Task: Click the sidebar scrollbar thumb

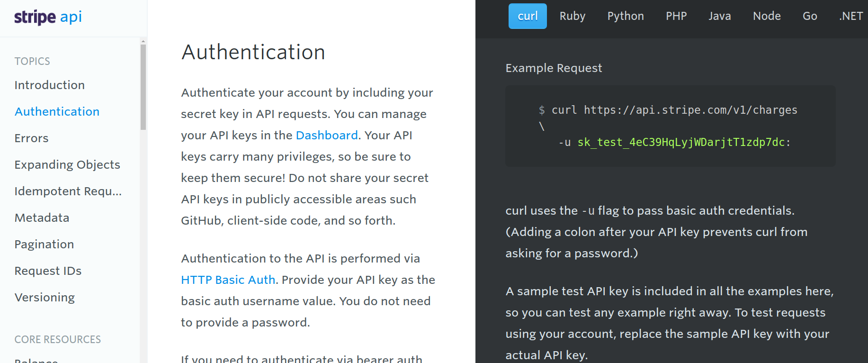Action: point(143,87)
